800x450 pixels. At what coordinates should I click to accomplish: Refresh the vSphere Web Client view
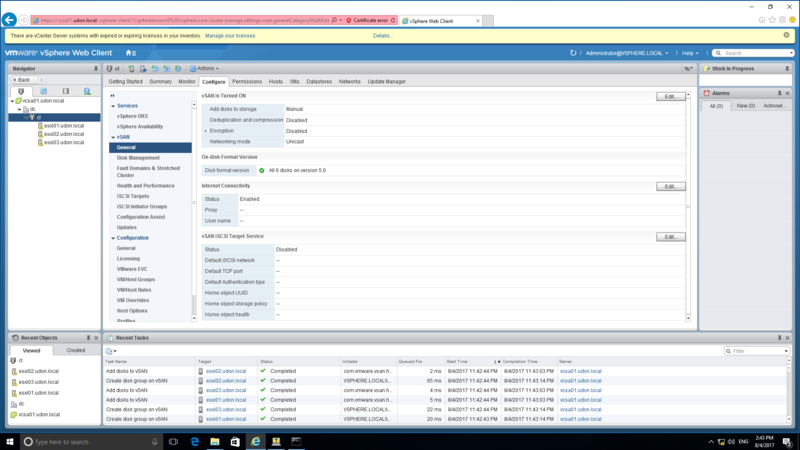(x=573, y=53)
